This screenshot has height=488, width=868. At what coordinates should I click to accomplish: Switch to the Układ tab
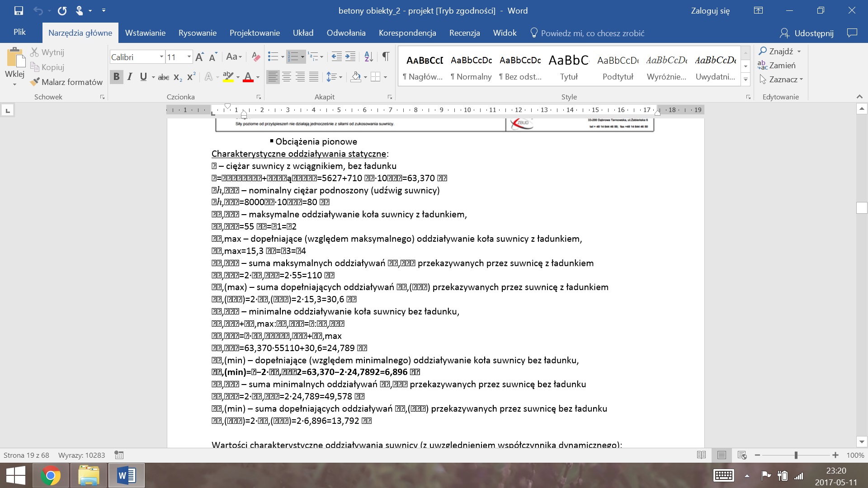coord(303,33)
